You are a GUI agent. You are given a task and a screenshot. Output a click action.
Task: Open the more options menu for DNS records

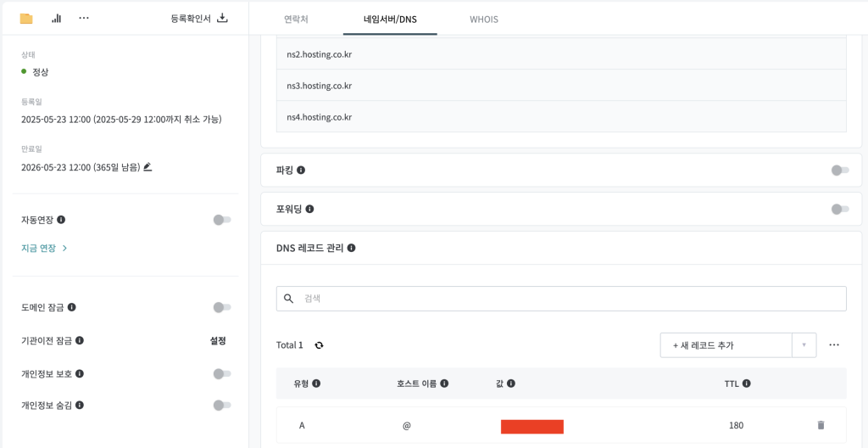(x=834, y=344)
